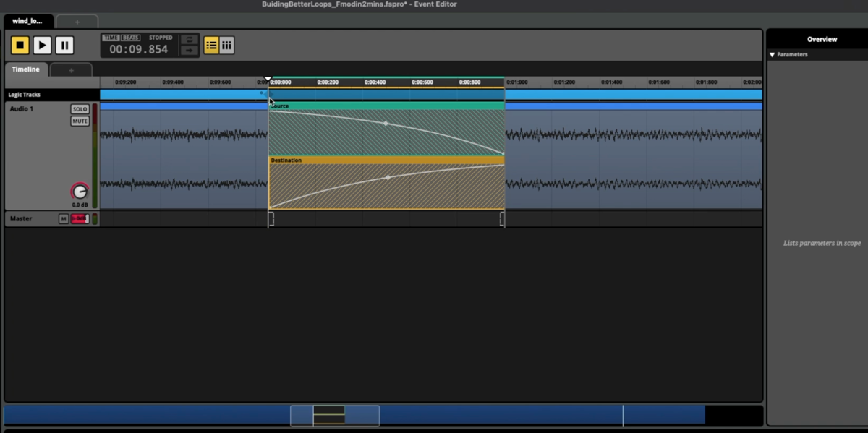Click the Master track volume fader
The width and height of the screenshot is (868, 433).
click(80, 219)
